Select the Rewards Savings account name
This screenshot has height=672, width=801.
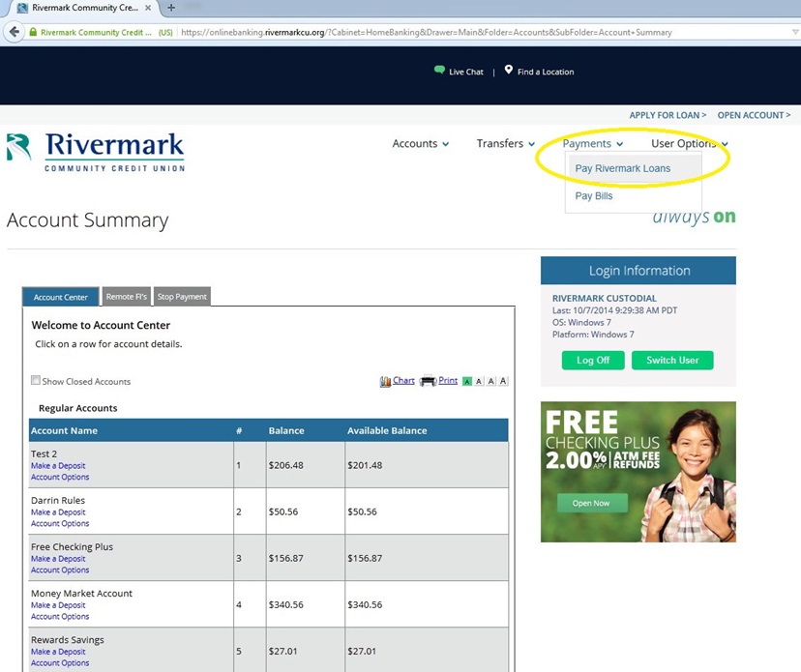[x=67, y=640]
